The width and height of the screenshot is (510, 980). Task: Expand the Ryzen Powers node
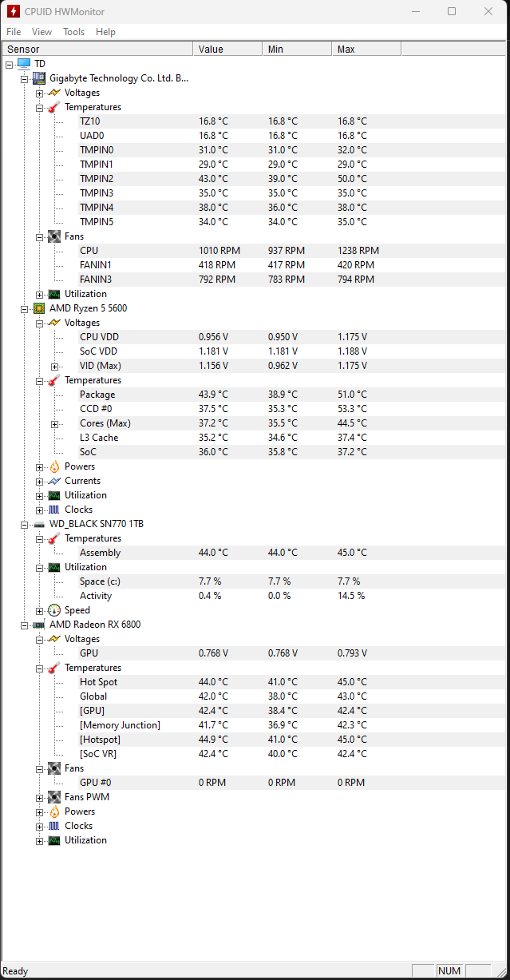pyautogui.click(x=39, y=466)
